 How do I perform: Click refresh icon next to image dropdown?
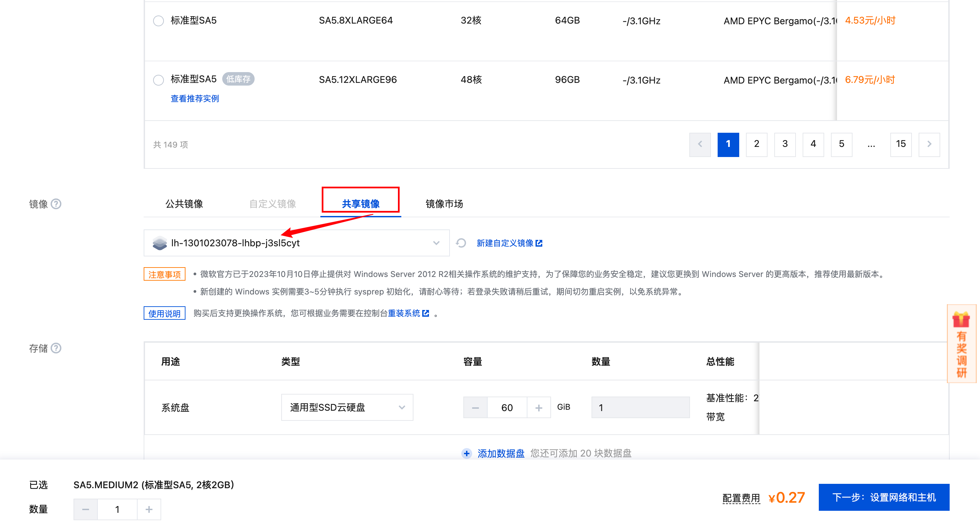tap(461, 243)
